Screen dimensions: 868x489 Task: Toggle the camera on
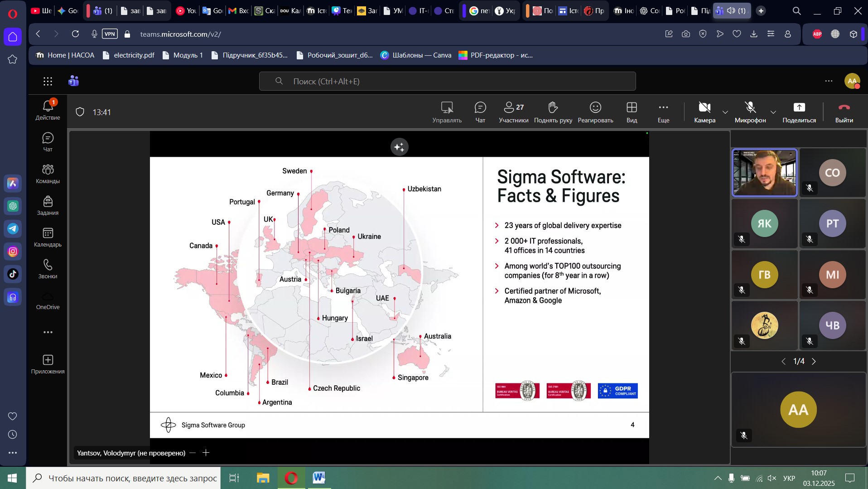[x=704, y=111]
